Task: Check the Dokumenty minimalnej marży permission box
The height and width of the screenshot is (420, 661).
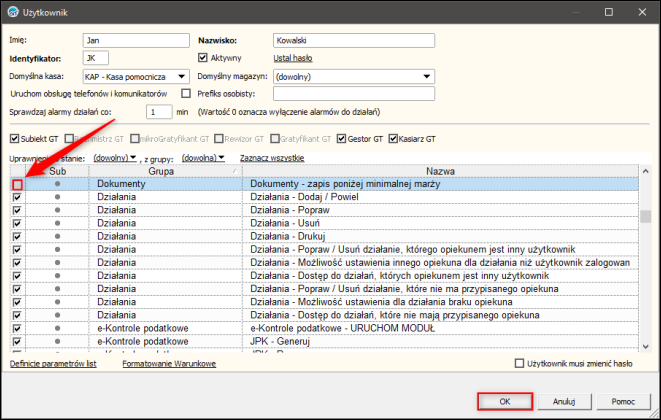Action: pyautogui.click(x=17, y=184)
